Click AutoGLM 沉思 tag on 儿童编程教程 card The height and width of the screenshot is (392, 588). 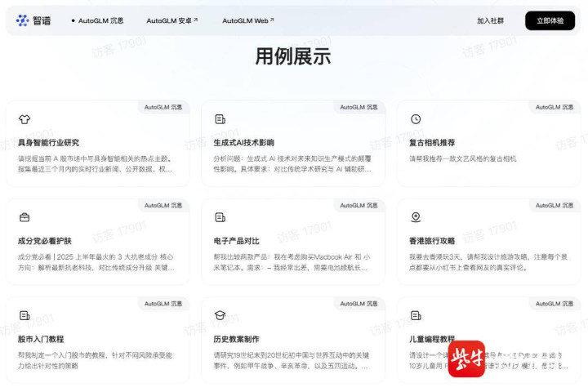click(x=555, y=304)
